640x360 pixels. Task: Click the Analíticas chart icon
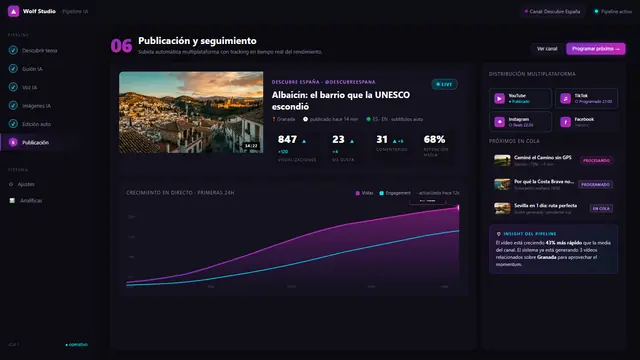12,200
